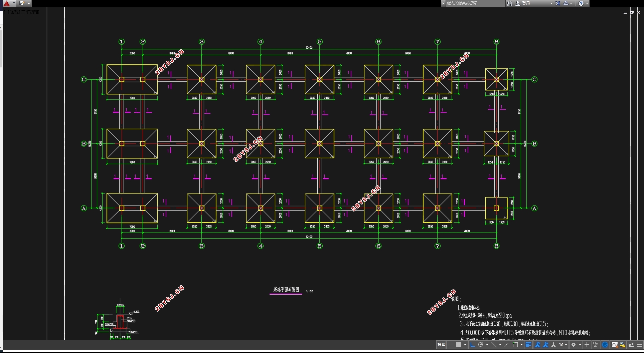Click the Autodesk A360 triangle icon
The height and width of the screenshot is (353, 644).
click(566, 3)
